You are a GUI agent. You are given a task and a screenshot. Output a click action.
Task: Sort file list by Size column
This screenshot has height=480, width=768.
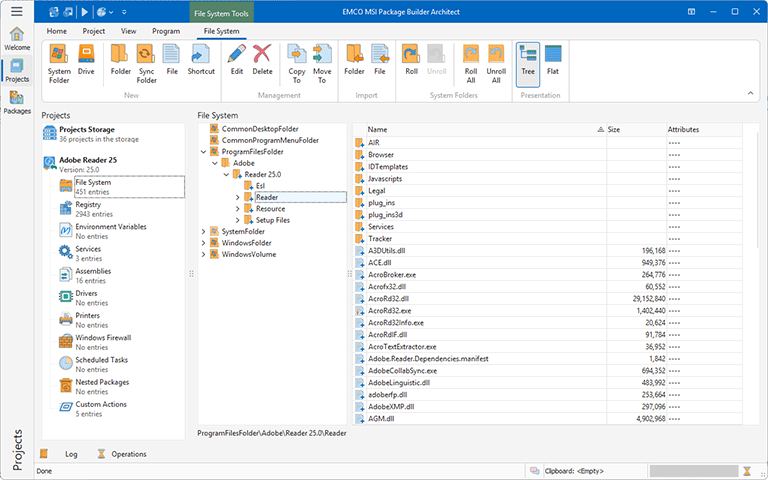630,130
